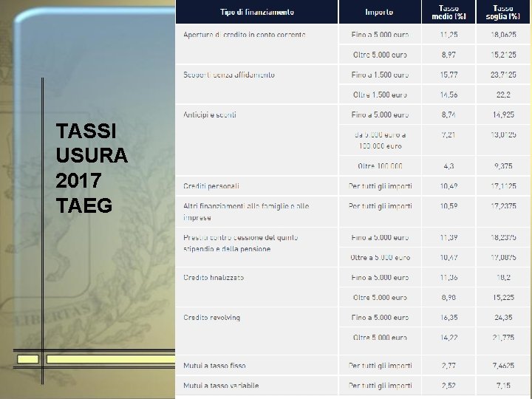Screen dimensions: 532x399
Task: Click the threshold value 15,225
Action: [503, 298]
